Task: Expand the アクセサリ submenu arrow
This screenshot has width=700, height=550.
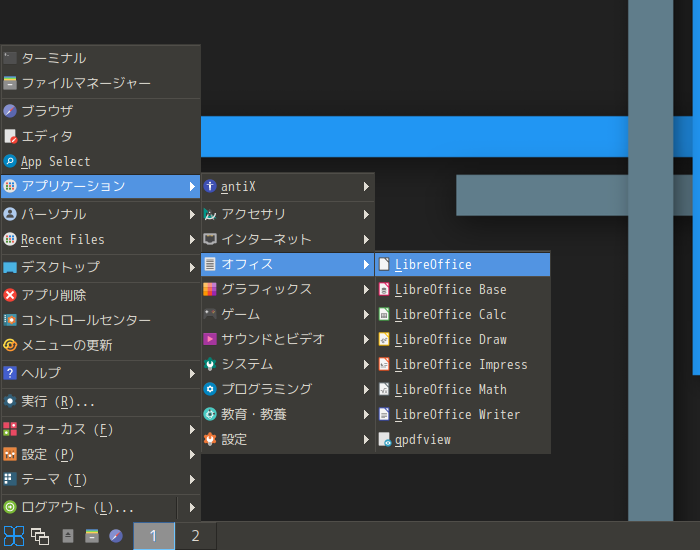Action: 366,215
